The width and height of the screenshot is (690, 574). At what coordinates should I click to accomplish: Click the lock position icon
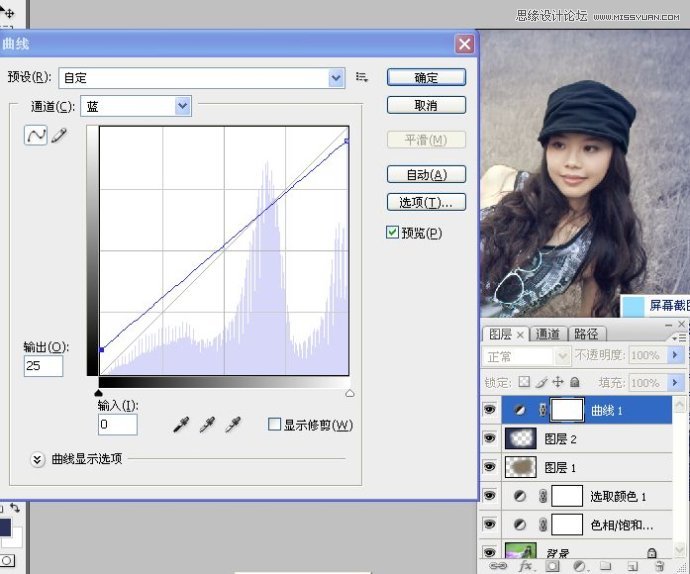tap(558, 382)
